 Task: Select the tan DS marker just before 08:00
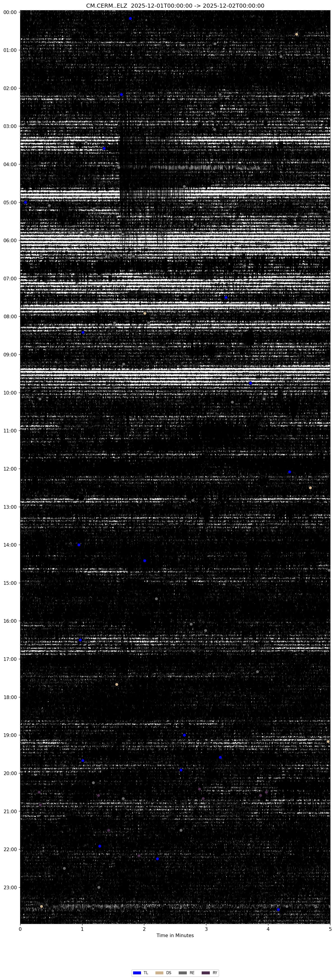pyautogui.click(x=145, y=314)
